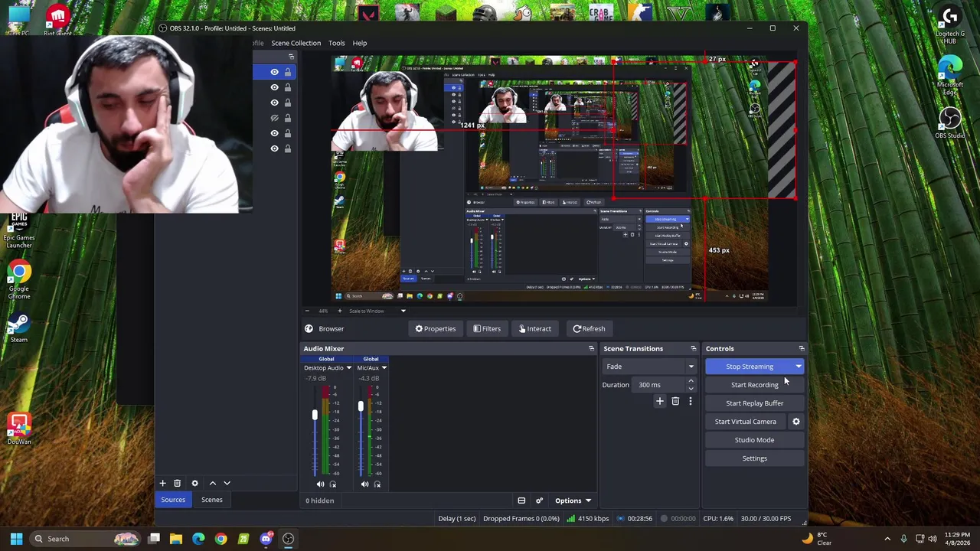
Task: Open Steam desktop shortcut
Action: tap(19, 328)
